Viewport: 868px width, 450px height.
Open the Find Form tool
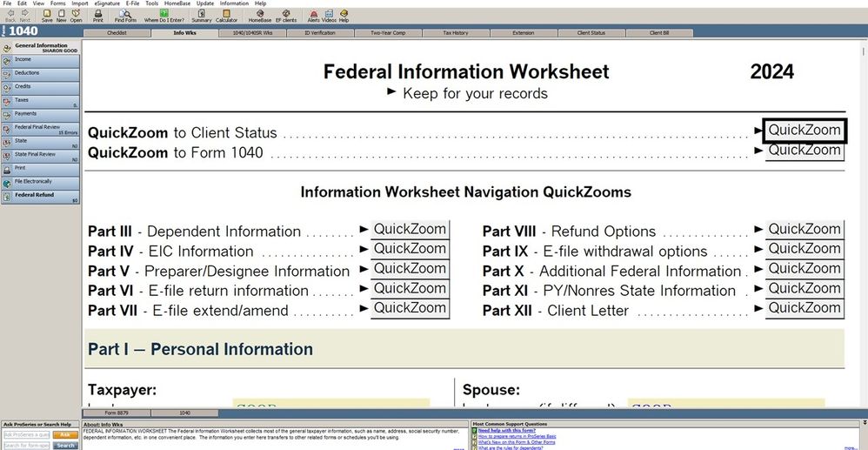[125, 16]
